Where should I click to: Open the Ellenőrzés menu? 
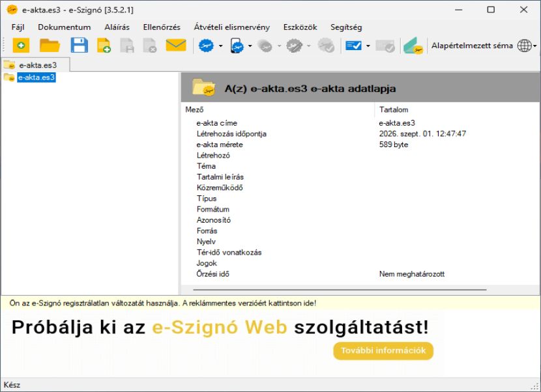point(162,27)
